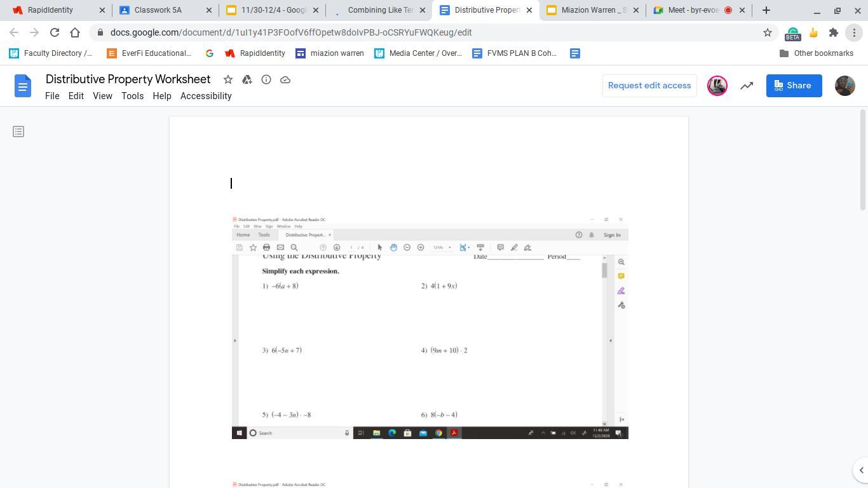Close the RapidIdentity tab
Viewport: 868px width, 488px height.
click(x=102, y=10)
